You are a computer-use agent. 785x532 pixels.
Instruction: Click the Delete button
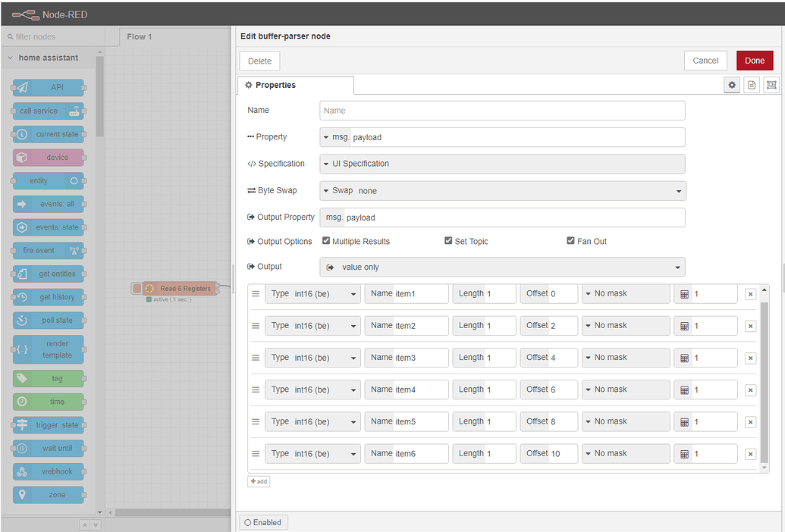(259, 61)
